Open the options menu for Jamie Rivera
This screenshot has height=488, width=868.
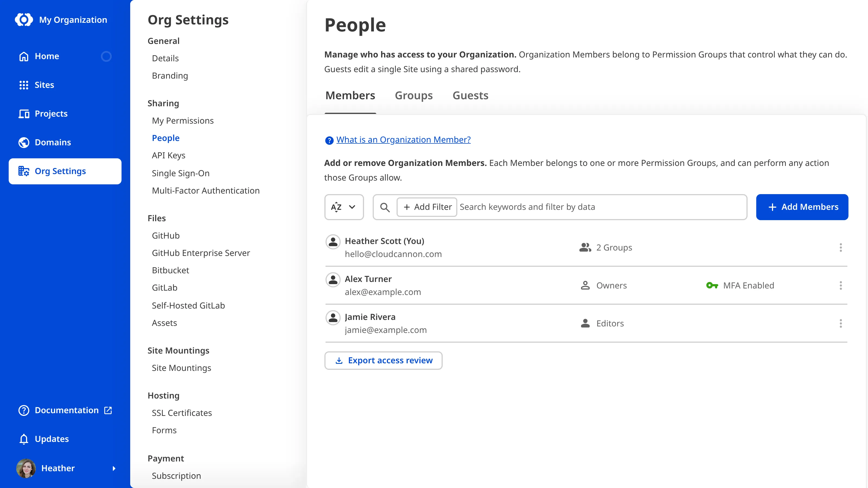[841, 323]
